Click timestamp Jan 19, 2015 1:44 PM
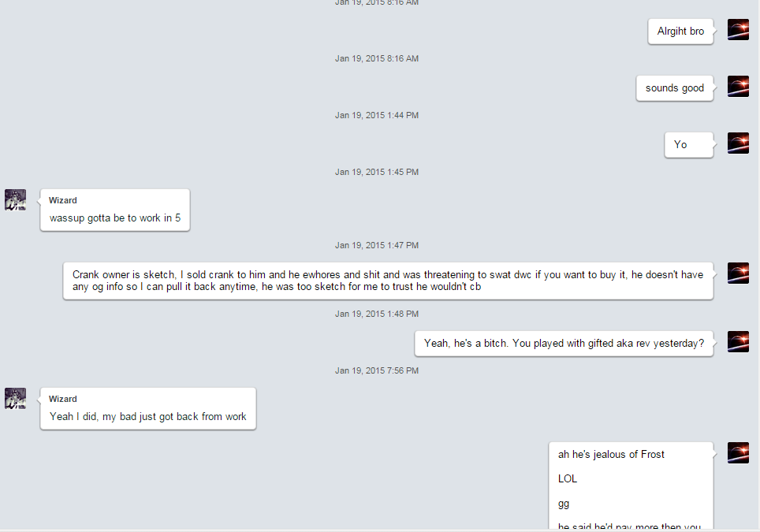 coord(377,115)
